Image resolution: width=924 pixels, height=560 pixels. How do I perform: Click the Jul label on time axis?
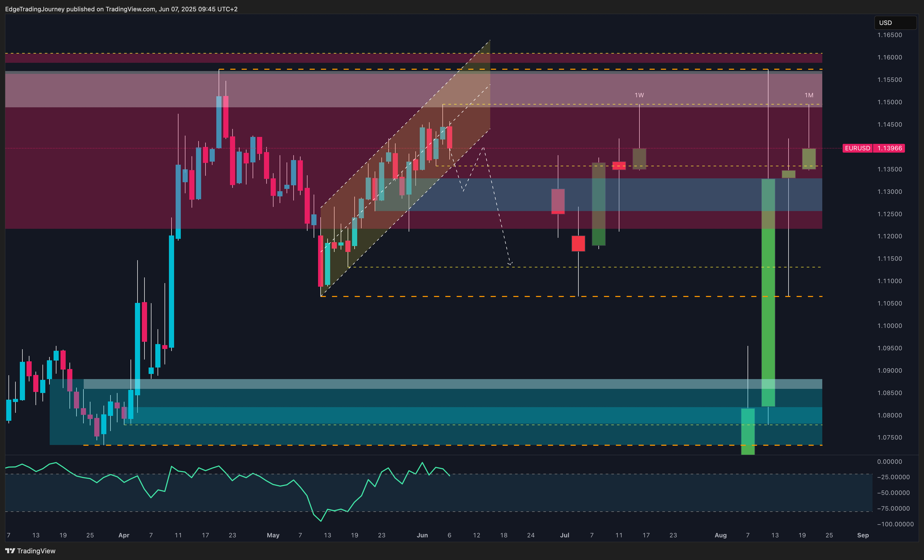(x=564, y=535)
